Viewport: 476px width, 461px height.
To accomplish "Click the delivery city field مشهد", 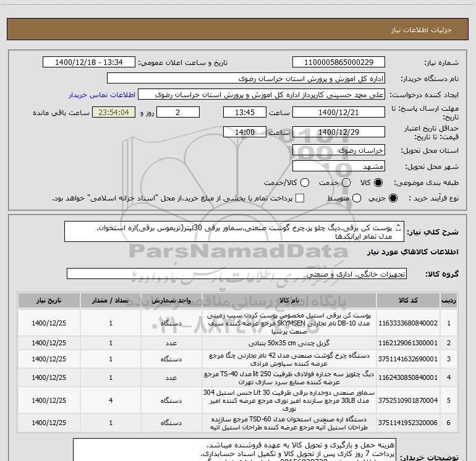I will [339, 166].
